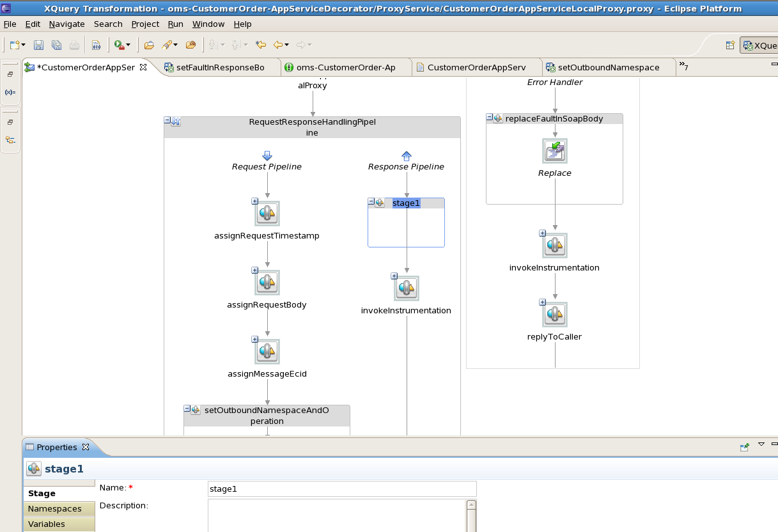
Task: Switch to the setOutboundNamespace editor tab
Action: 608,67
